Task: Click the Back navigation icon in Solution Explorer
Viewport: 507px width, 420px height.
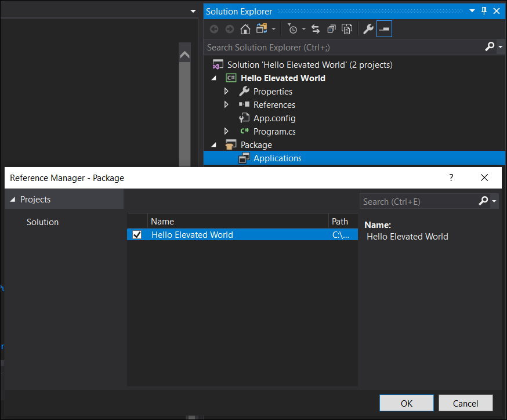Action: (x=214, y=30)
